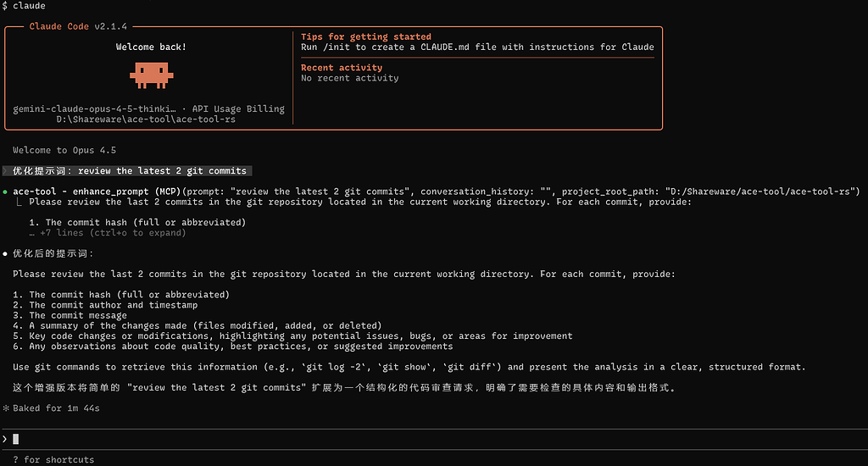Click '6. Any observations about code quality' line
Image resolution: width=868 pixels, height=466 pixels.
[x=232, y=347]
